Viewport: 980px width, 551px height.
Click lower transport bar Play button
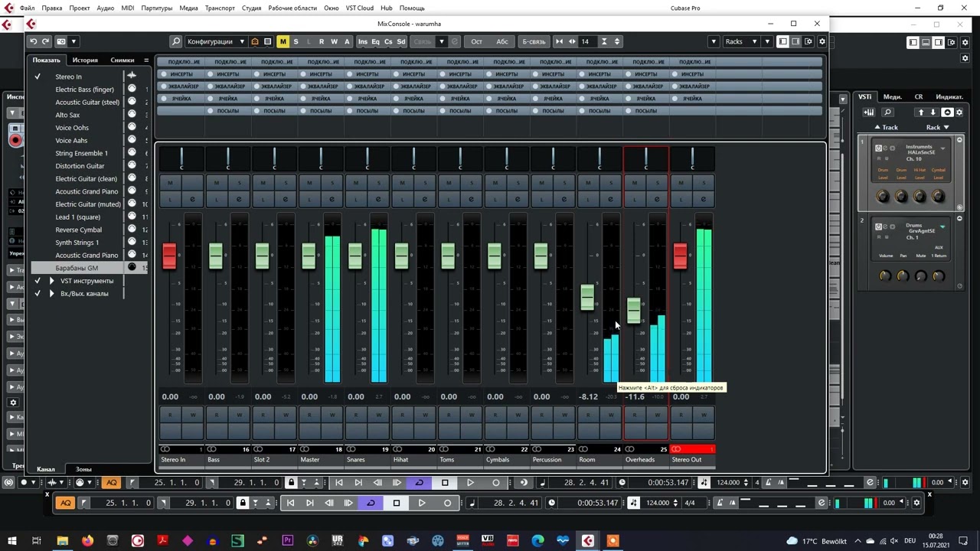pos(421,503)
